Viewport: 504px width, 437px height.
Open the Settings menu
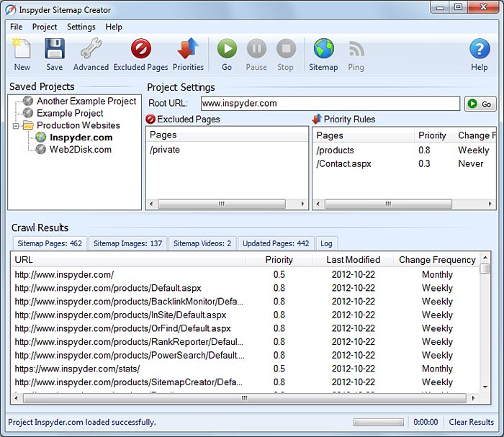click(x=81, y=27)
